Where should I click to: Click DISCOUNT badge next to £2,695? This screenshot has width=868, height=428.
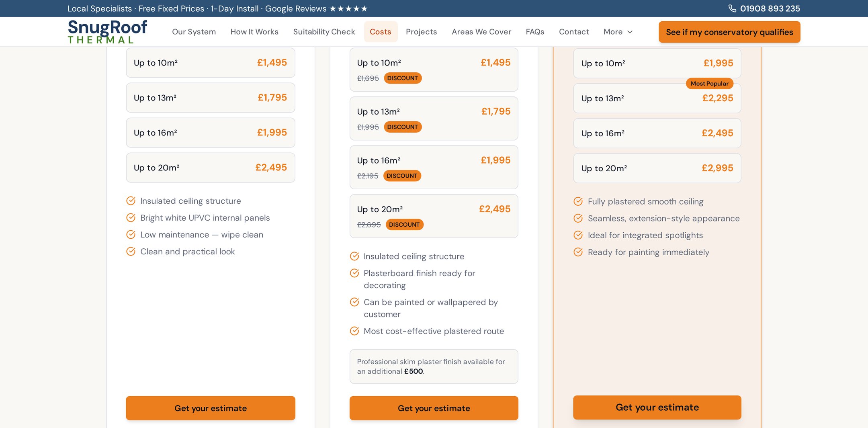point(404,225)
